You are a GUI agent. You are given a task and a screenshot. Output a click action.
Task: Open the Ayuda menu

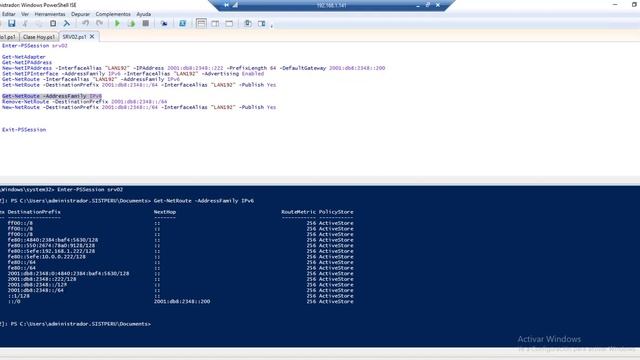coord(144,14)
